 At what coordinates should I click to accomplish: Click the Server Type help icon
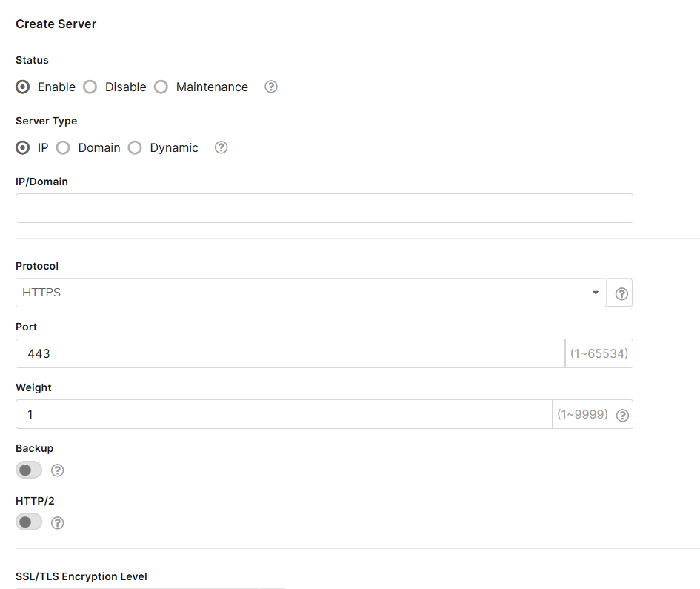pyautogui.click(x=221, y=147)
